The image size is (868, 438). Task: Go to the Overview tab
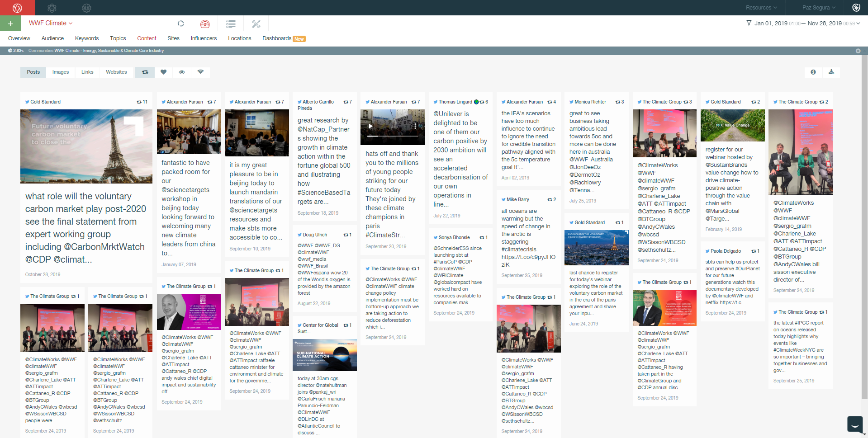(x=19, y=38)
